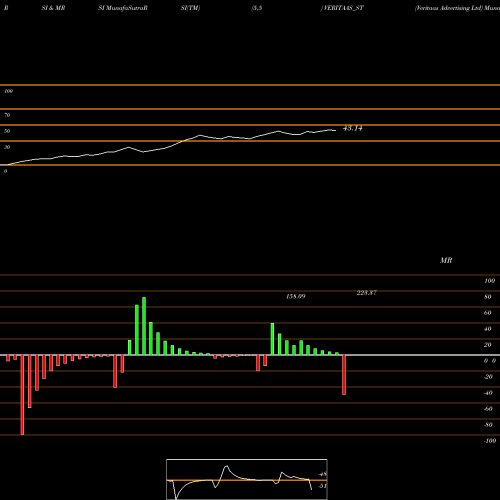This screenshot has width=500, height=500.
Task: Click the 70 level label on RSI axis
Action: pos(7,115)
